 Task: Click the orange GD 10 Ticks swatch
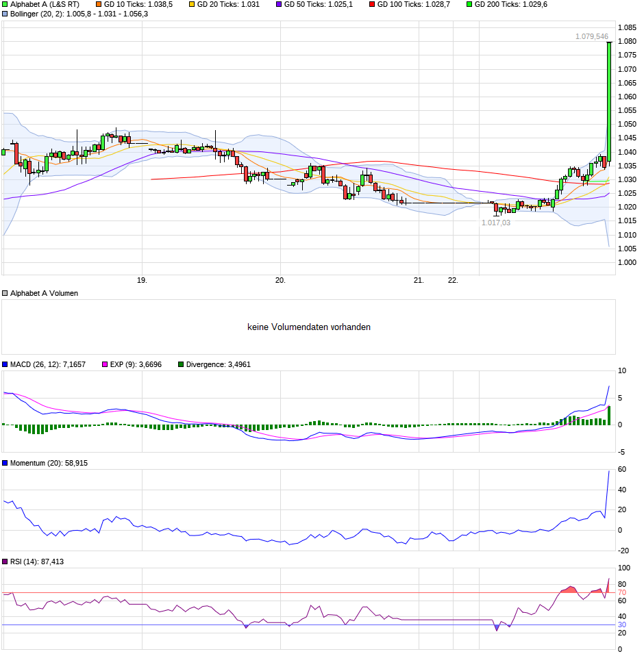[x=99, y=5]
